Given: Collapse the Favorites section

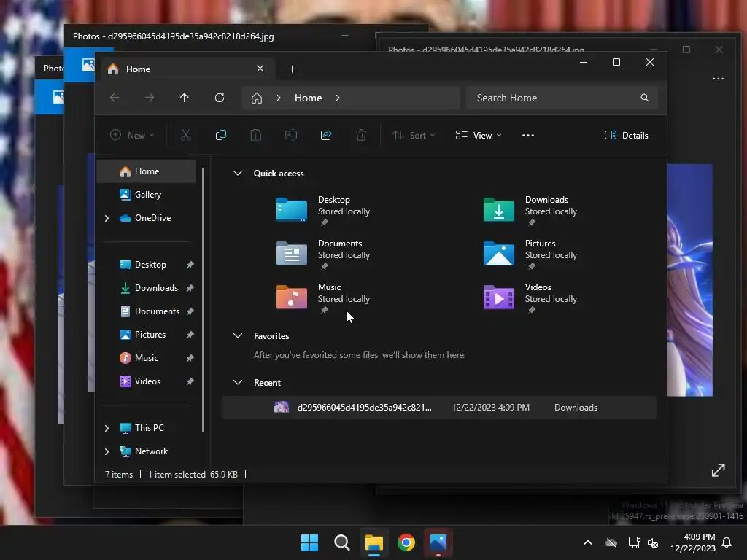Looking at the screenshot, I should (238, 335).
